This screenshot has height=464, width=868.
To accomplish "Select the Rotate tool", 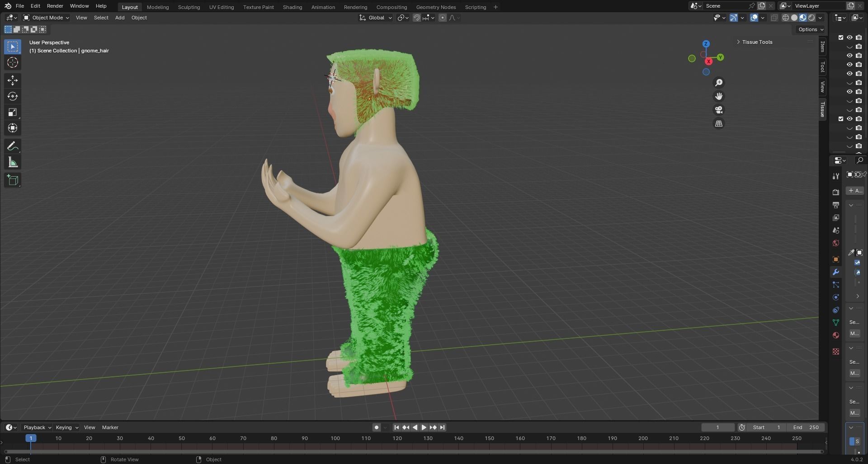I will point(13,96).
